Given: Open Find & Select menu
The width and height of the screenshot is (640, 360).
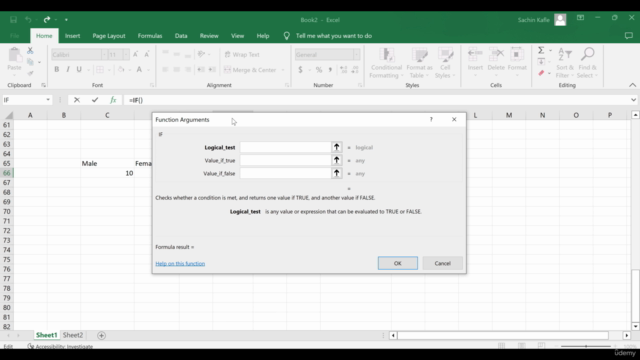Looking at the screenshot, I should click(587, 63).
